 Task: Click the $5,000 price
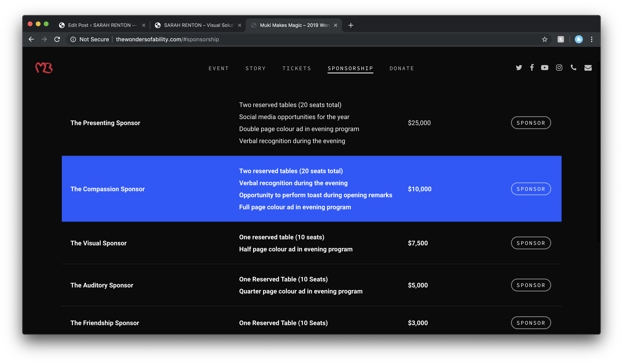418,285
